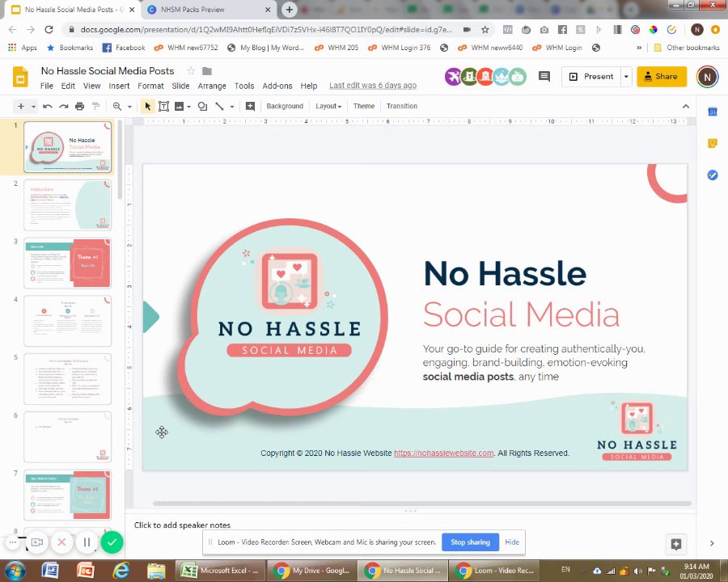Expand the new slide layout dropdown arrow
The width and height of the screenshot is (728, 582).
(x=33, y=107)
